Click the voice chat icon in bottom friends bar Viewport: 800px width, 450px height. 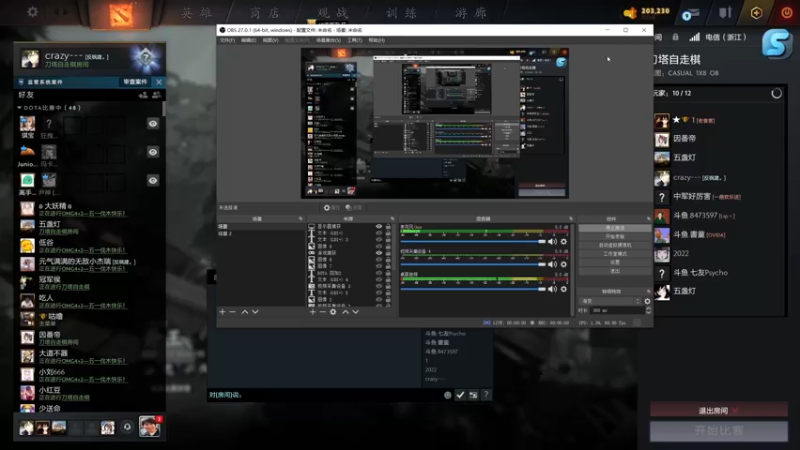pyautogui.click(x=127, y=427)
